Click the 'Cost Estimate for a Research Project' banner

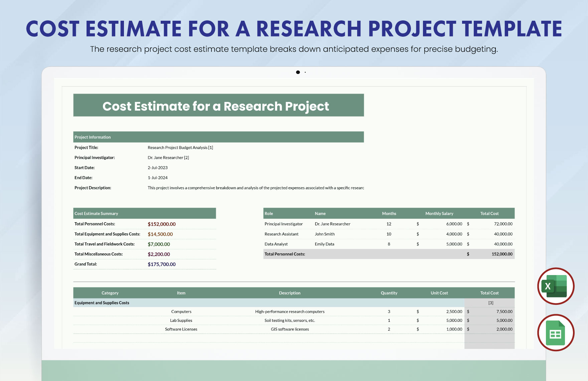[x=218, y=105]
